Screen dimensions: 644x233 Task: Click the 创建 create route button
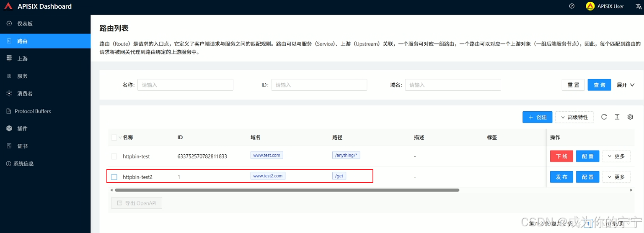538,118
